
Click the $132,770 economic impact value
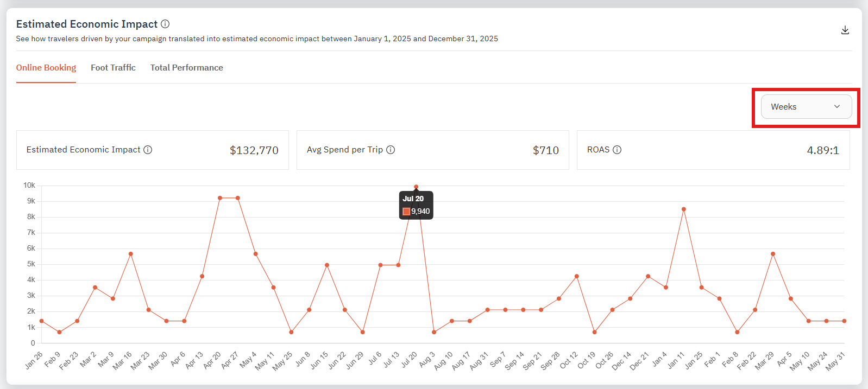point(254,150)
